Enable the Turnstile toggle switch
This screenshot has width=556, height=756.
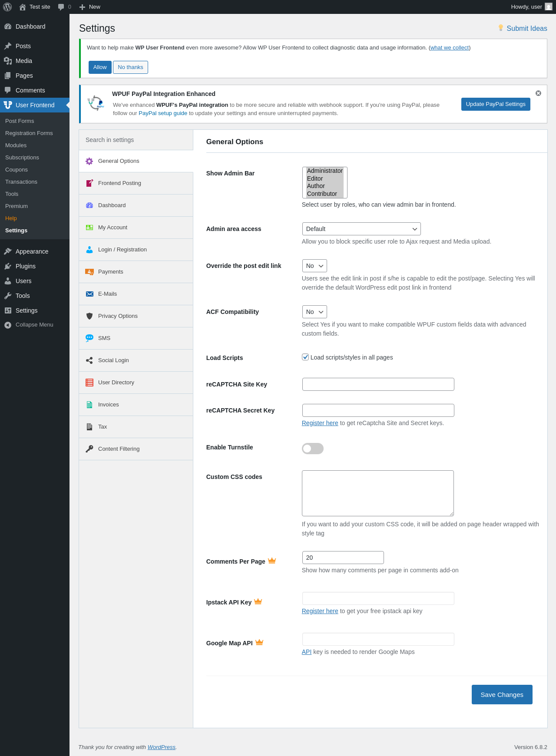(x=313, y=449)
